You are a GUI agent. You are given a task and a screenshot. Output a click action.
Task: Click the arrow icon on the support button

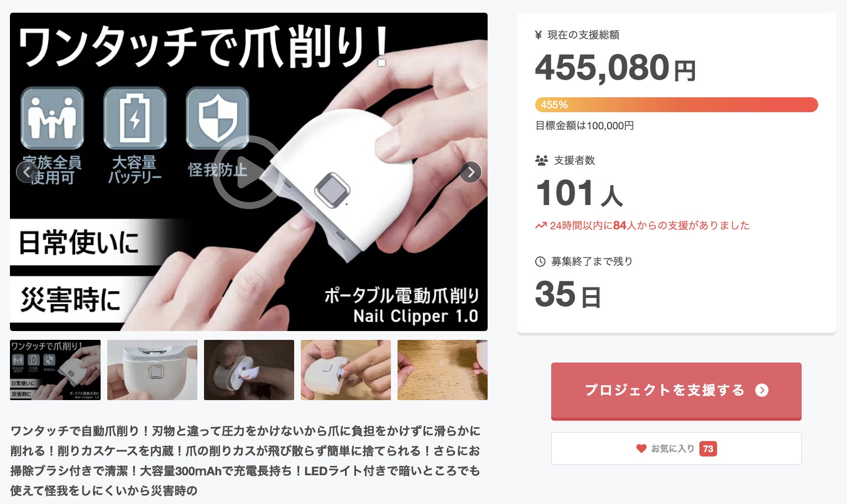(762, 390)
